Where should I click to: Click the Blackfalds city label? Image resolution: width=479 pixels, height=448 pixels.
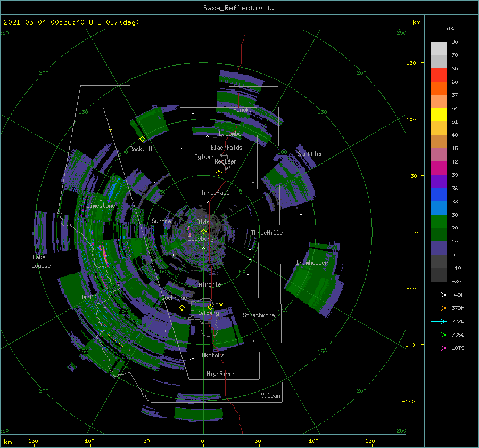coord(226,148)
